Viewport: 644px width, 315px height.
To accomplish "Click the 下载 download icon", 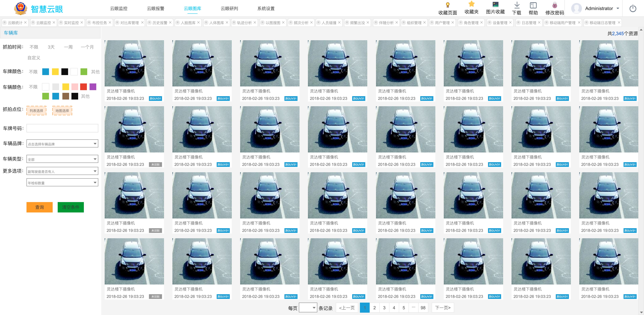I will [517, 5].
